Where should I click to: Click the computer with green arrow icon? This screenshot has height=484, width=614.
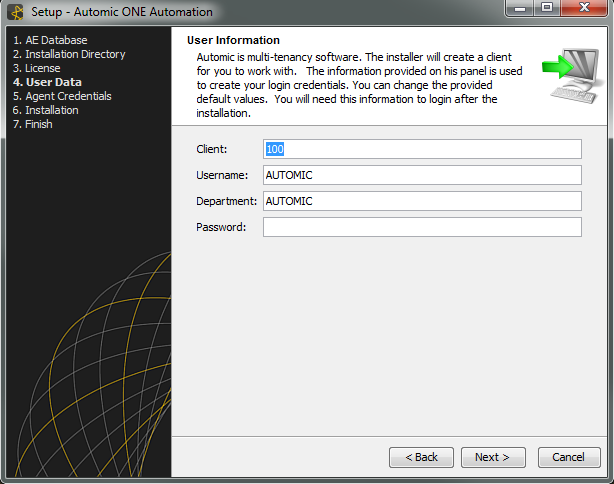click(572, 75)
